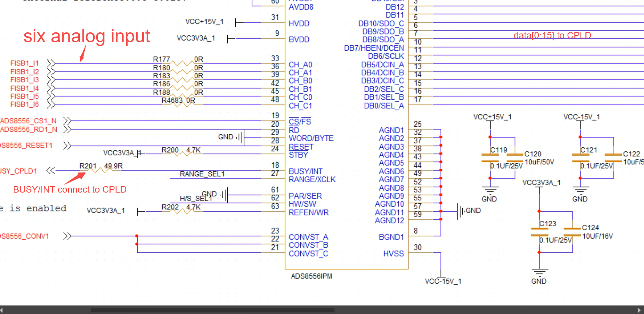644x314 pixels.
Task: Select the VCC-15V_1 label below the HVSS wire
Action: [x=443, y=281]
